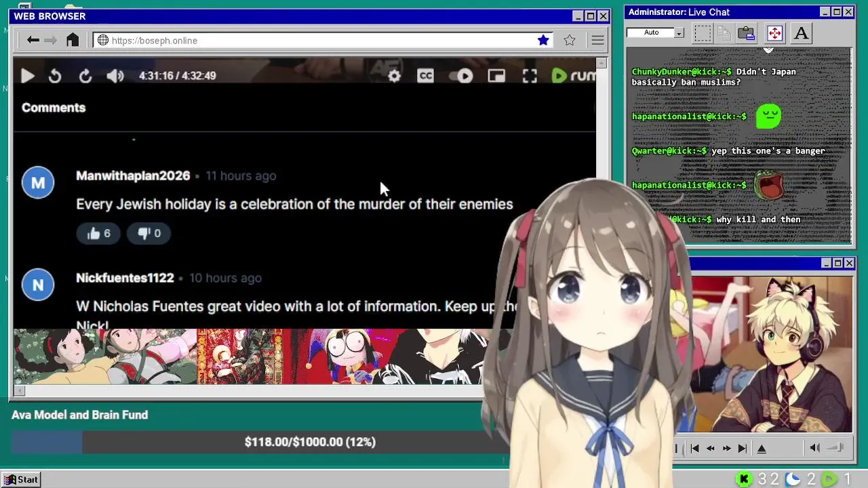Click the M avatar of Manwithaplan2026
The width and height of the screenshot is (868, 488).
click(38, 182)
